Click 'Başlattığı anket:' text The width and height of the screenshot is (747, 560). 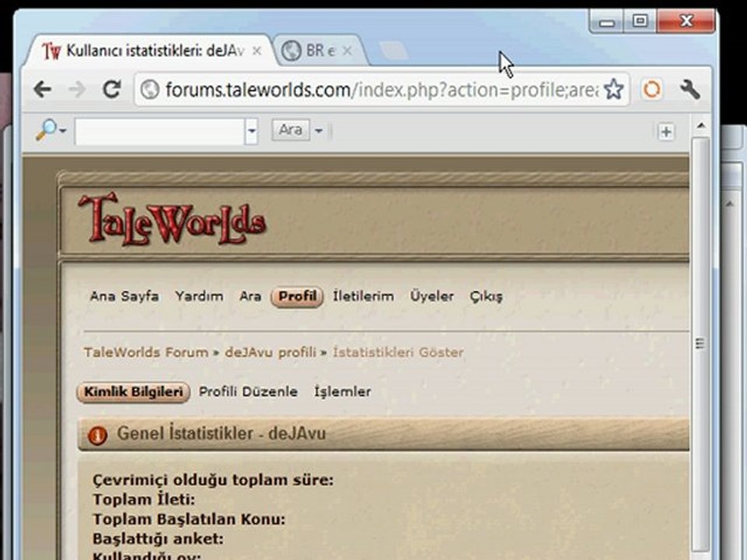[158, 538]
